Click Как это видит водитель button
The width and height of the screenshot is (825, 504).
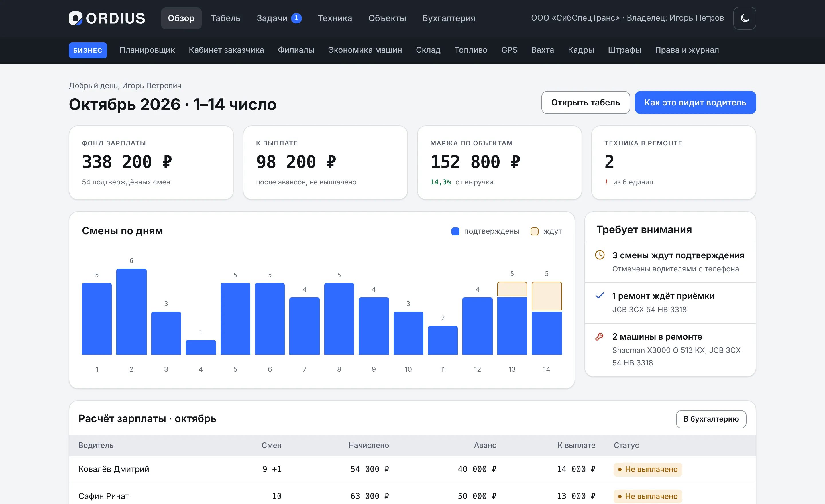tap(695, 103)
